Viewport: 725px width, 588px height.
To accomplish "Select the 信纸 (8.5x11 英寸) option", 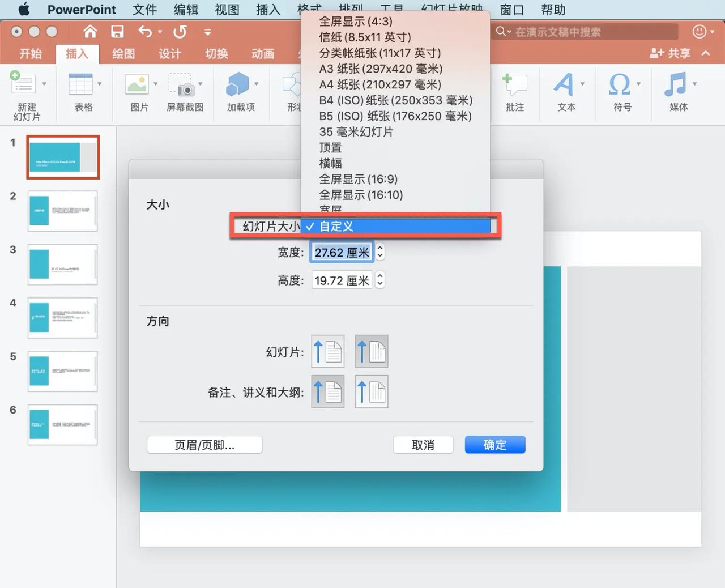I will tap(395, 37).
